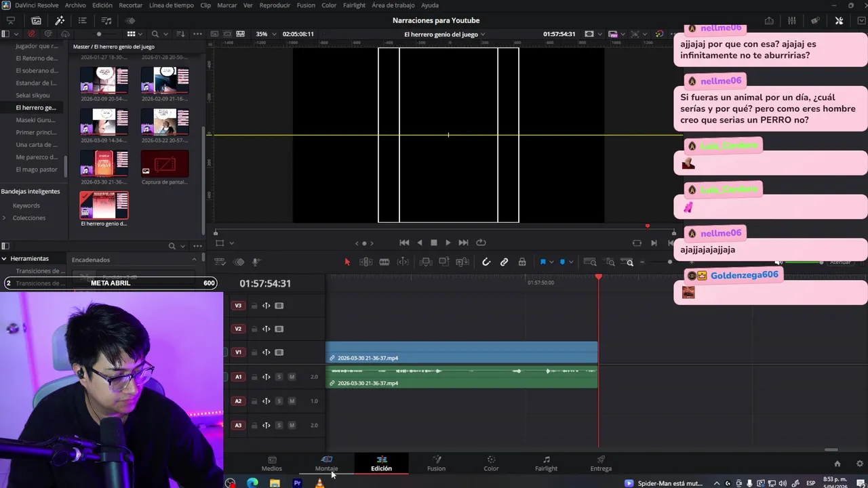Toggle the Linked Selection chain icon

point(504,262)
